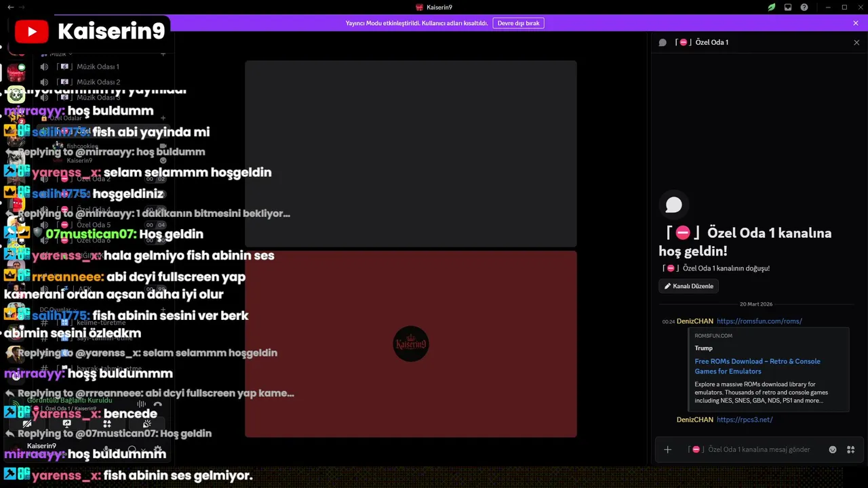The width and height of the screenshot is (868, 488).
Task: Toggle noise suppression in voice panel
Action: tap(142, 404)
